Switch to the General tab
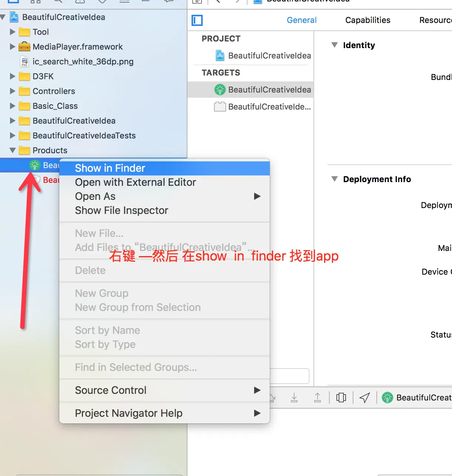This screenshot has height=476, width=452. pyautogui.click(x=302, y=20)
